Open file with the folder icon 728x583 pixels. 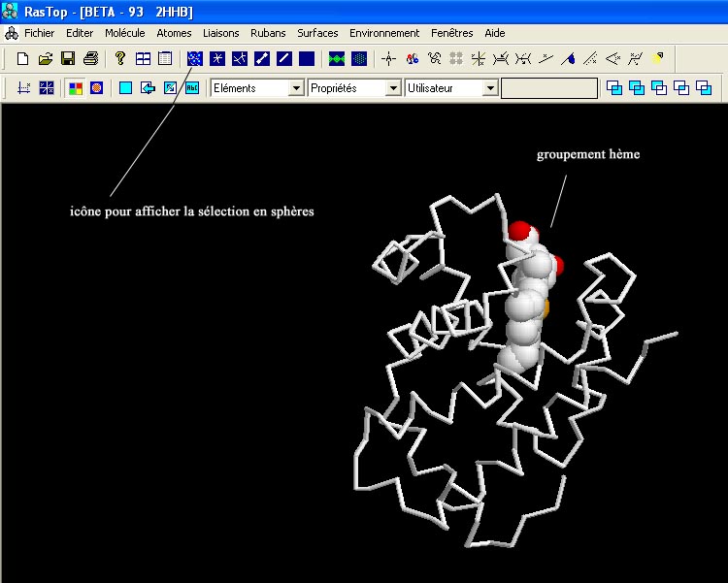46,58
